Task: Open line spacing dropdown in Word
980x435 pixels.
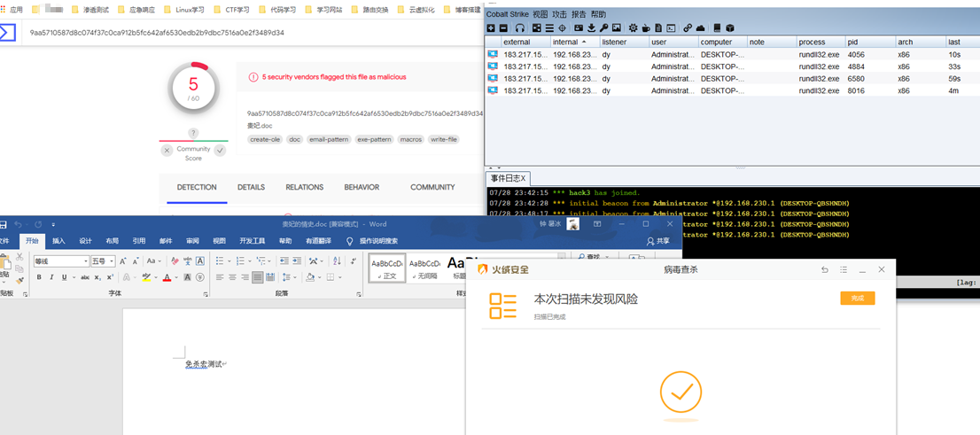Action: point(290,277)
